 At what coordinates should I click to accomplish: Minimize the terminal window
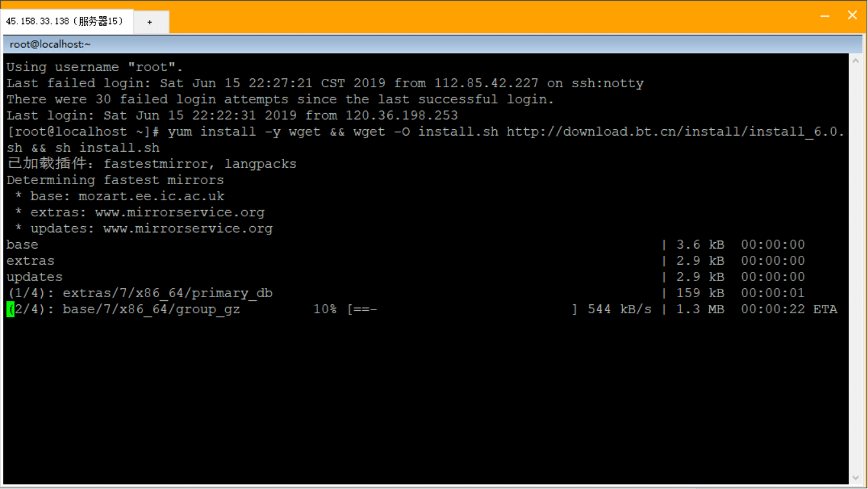click(x=825, y=16)
